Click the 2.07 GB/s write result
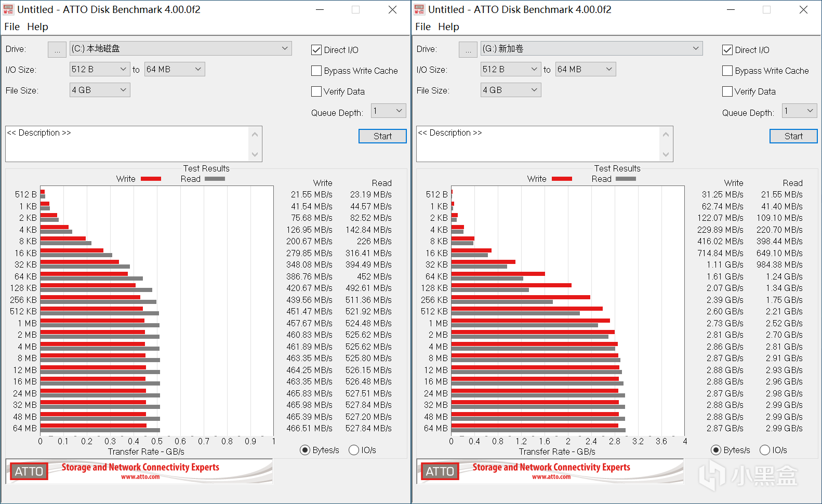The height and width of the screenshot is (504, 822). point(725,288)
